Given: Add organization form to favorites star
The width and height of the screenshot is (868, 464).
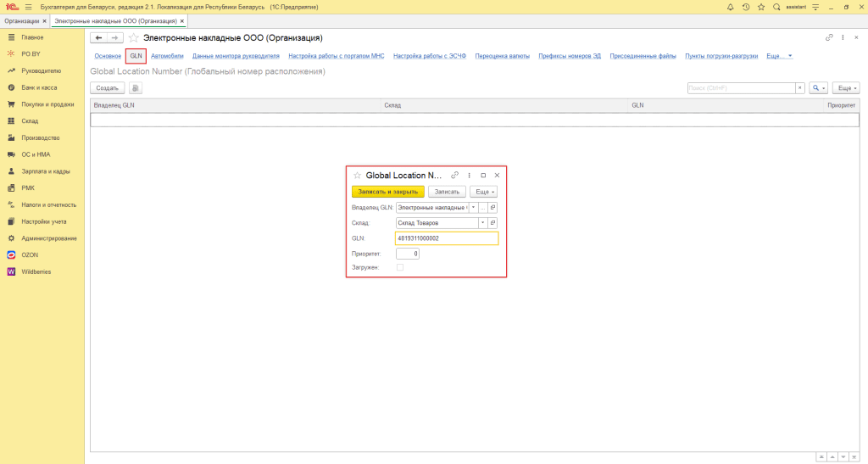Looking at the screenshot, I should pos(133,37).
